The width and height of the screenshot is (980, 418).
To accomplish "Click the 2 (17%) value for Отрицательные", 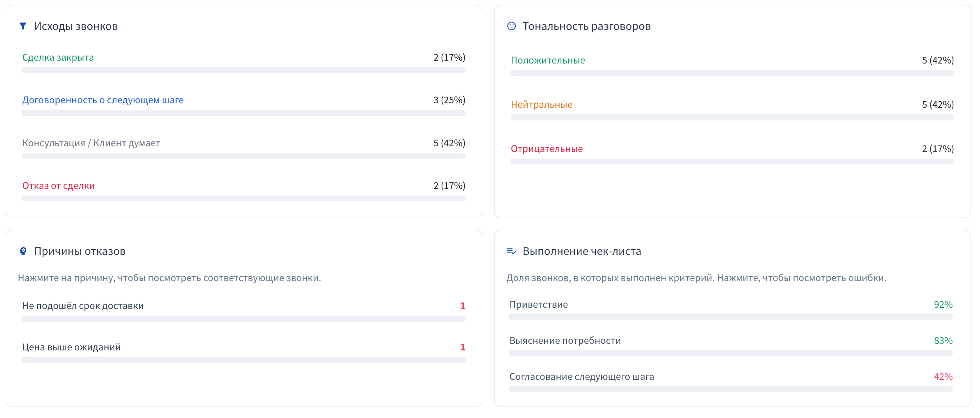I will point(938,149).
